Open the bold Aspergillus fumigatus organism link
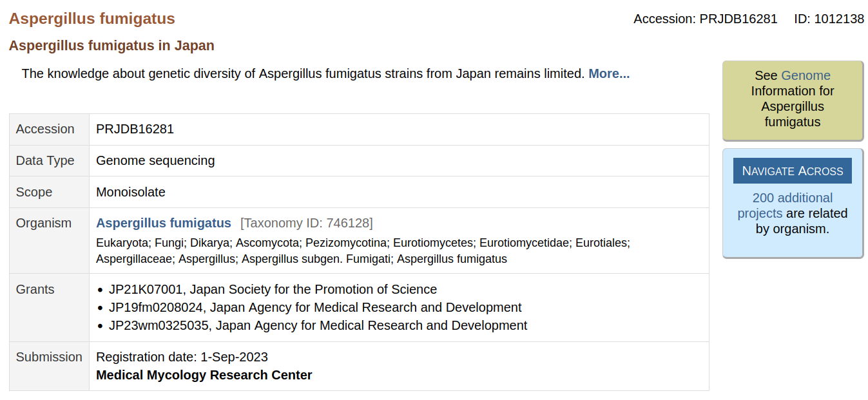This screenshot has width=868, height=400. (x=164, y=224)
